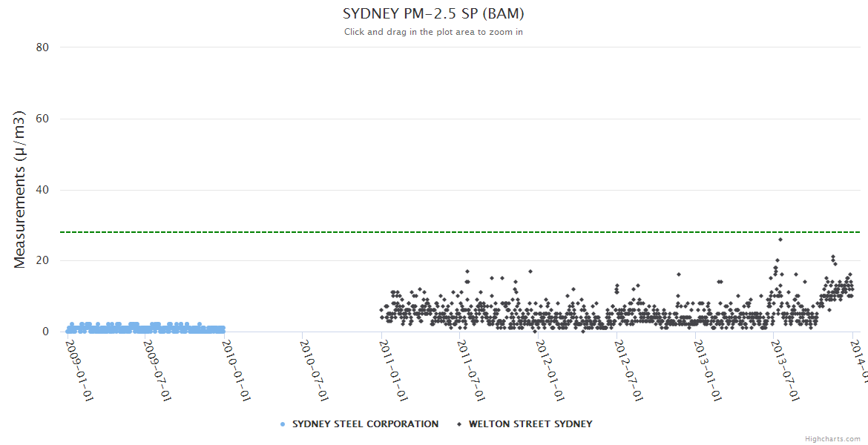
Task: Click the blue circle legend marker
Action: click(x=283, y=424)
